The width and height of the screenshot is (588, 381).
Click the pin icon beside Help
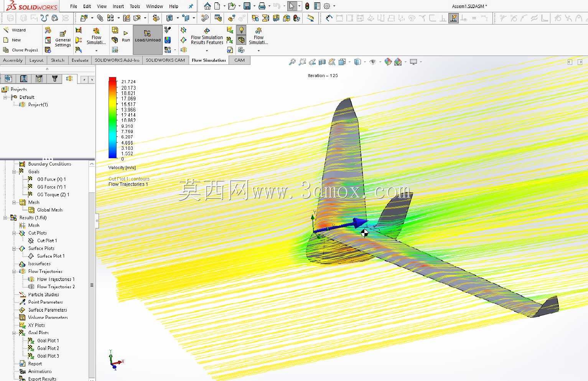point(191,7)
